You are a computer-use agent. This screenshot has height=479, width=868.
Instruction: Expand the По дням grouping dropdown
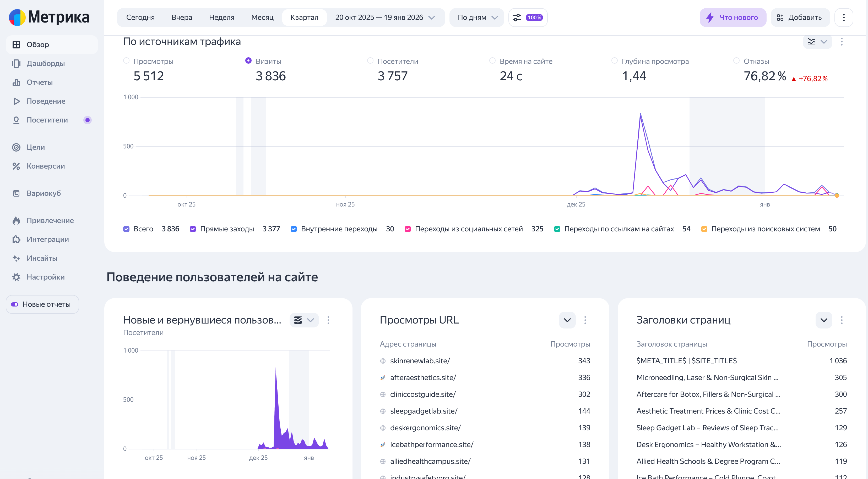[477, 18]
